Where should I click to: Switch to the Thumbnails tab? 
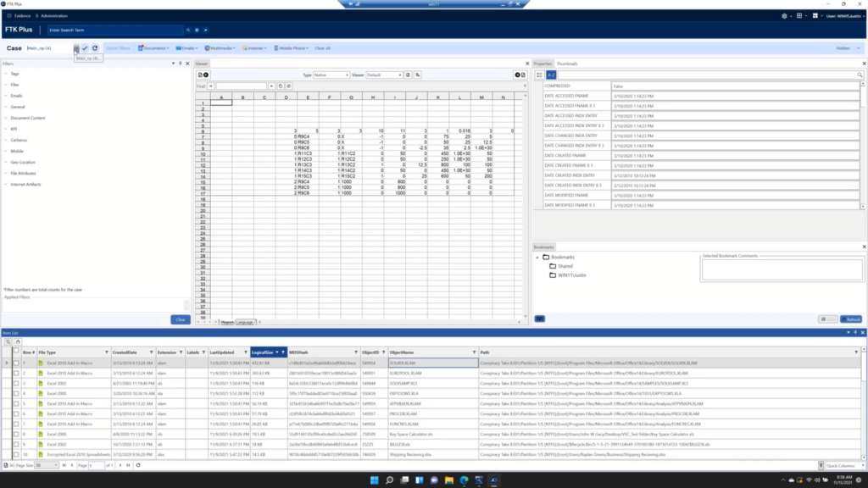coord(567,64)
